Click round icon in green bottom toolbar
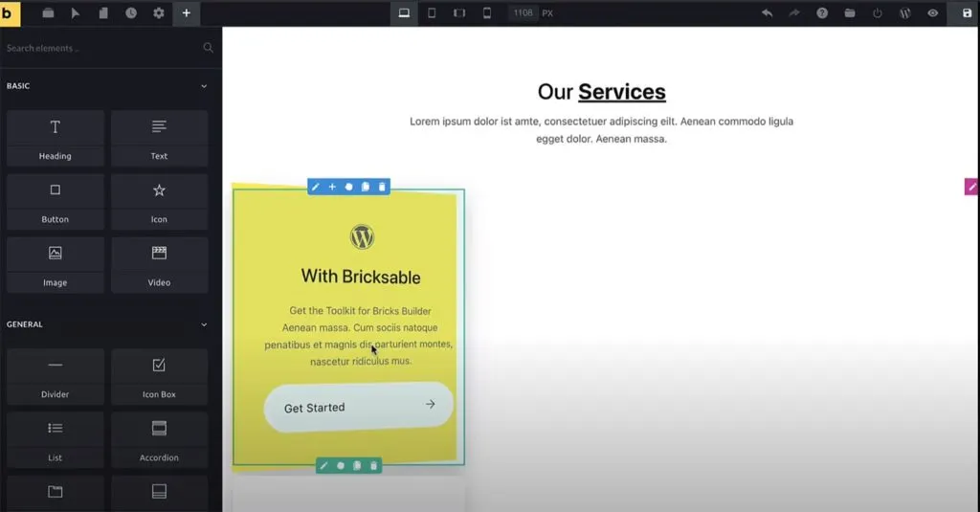The image size is (980, 512). (x=341, y=466)
